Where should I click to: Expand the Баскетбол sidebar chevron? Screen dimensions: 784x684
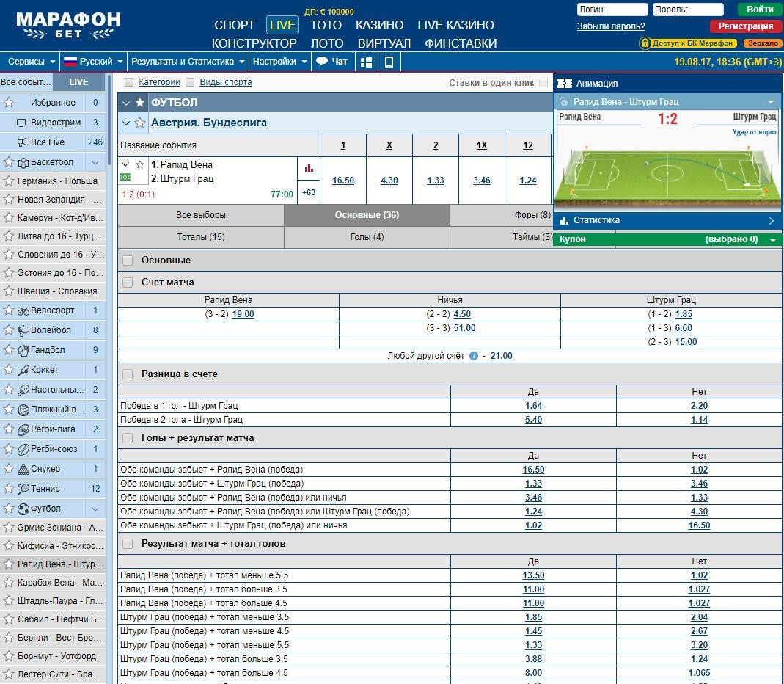pos(95,163)
